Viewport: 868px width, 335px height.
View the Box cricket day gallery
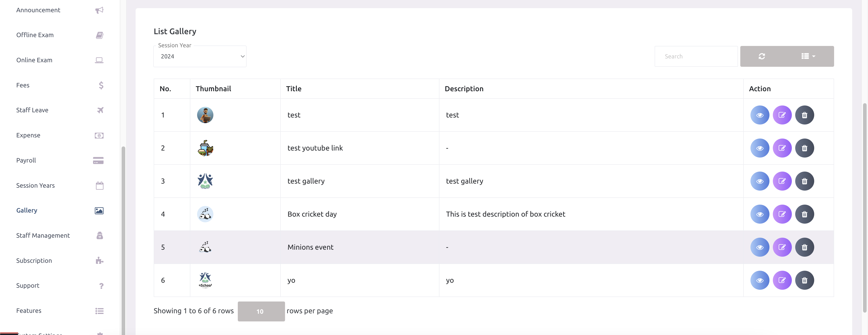point(759,214)
